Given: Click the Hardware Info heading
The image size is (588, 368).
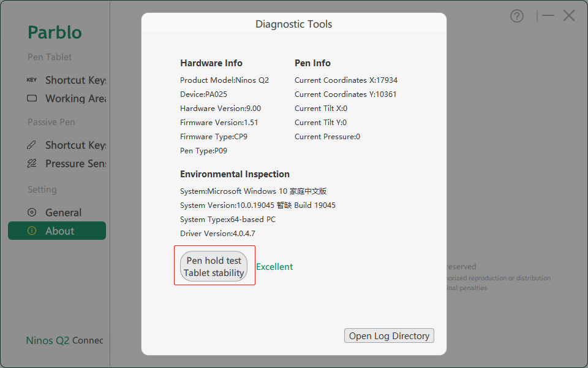Looking at the screenshot, I should pyautogui.click(x=211, y=63).
